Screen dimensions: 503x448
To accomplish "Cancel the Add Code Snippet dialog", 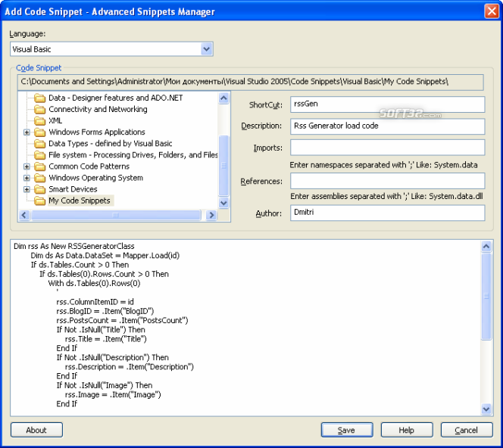I will [466, 430].
